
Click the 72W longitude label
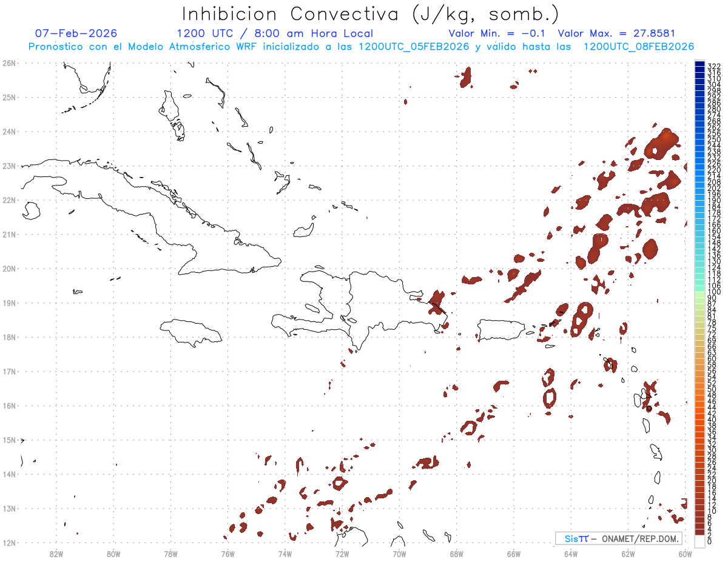(x=342, y=554)
